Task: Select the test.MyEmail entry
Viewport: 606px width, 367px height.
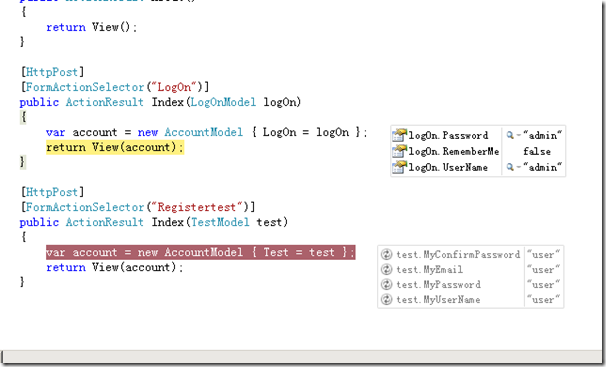Action: coord(429,270)
